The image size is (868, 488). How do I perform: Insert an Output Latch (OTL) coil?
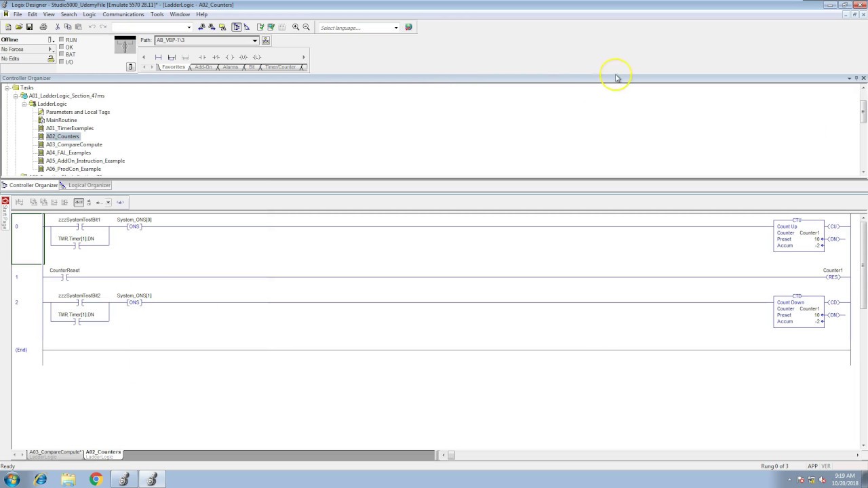pyautogui.click(x=256, y=57)
